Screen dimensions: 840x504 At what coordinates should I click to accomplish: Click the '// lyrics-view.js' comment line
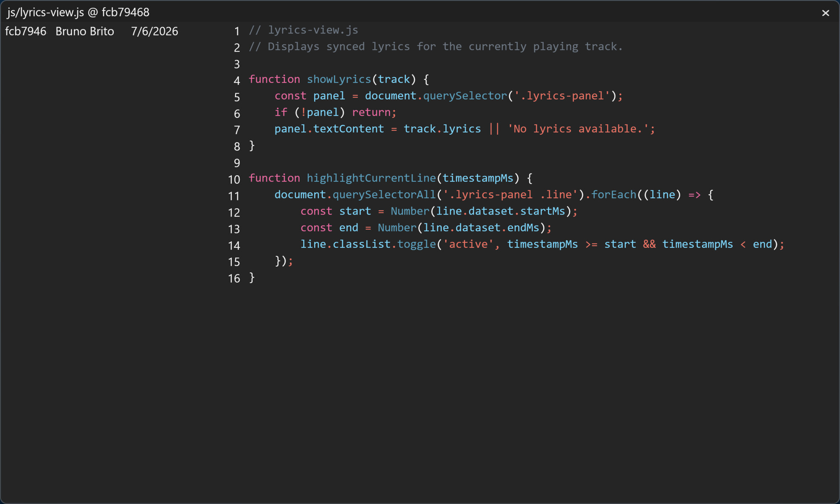[x=303, y=30]
